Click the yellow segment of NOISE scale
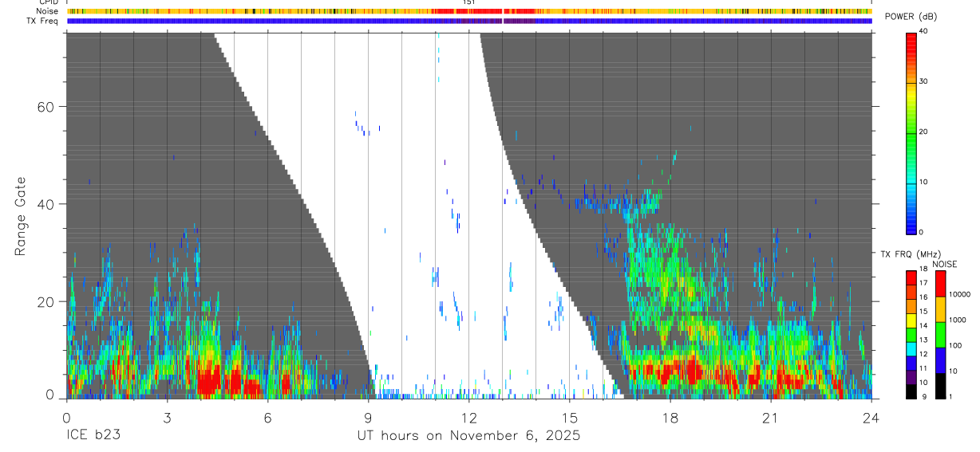This screenshot has width=980, height=452. [940, 309]
